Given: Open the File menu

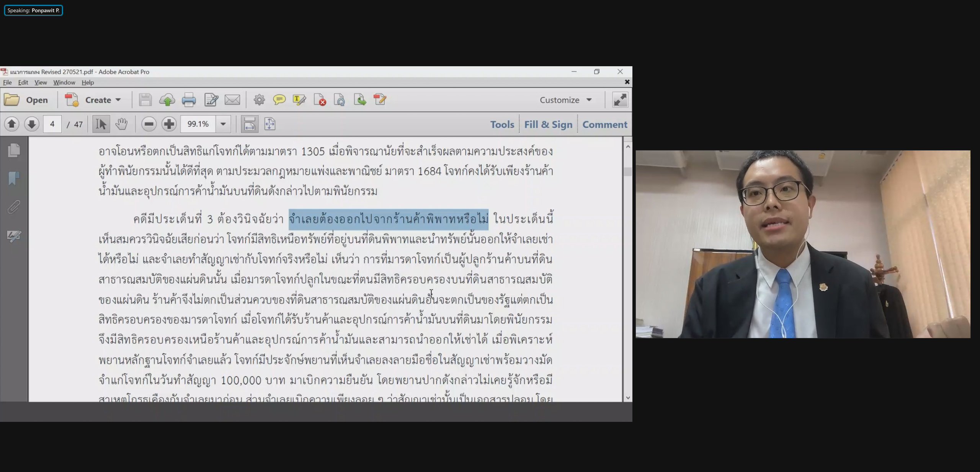Looking at the screenshot, I should click(7, 82).
